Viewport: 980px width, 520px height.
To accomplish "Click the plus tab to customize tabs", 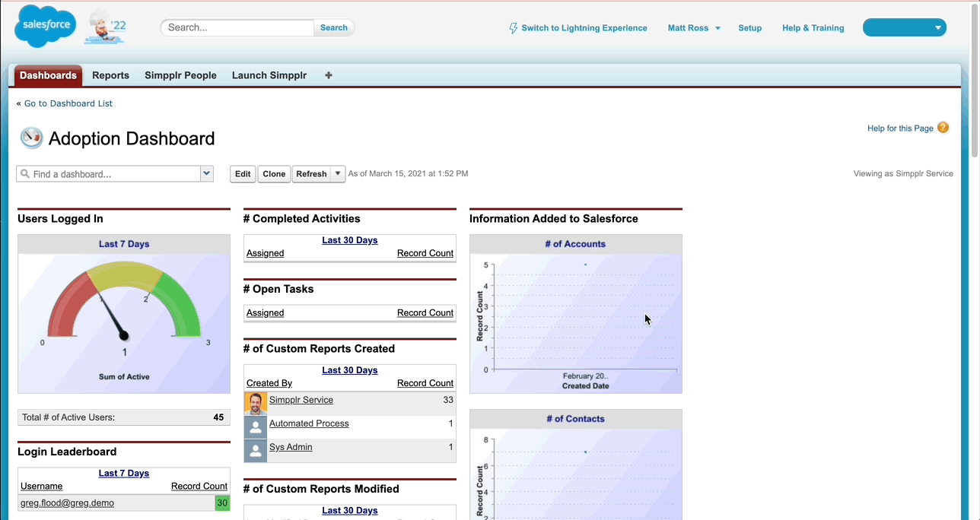I will [x=328, y=75].
